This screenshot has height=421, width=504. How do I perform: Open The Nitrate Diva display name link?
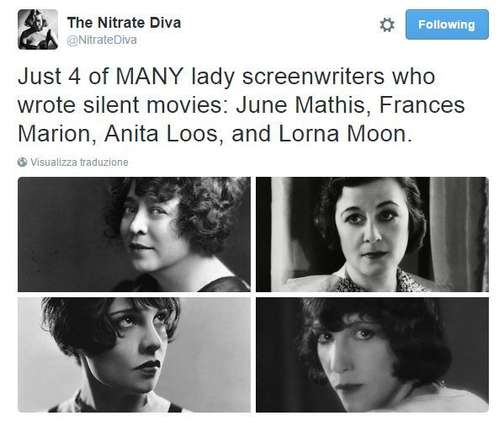124,23
